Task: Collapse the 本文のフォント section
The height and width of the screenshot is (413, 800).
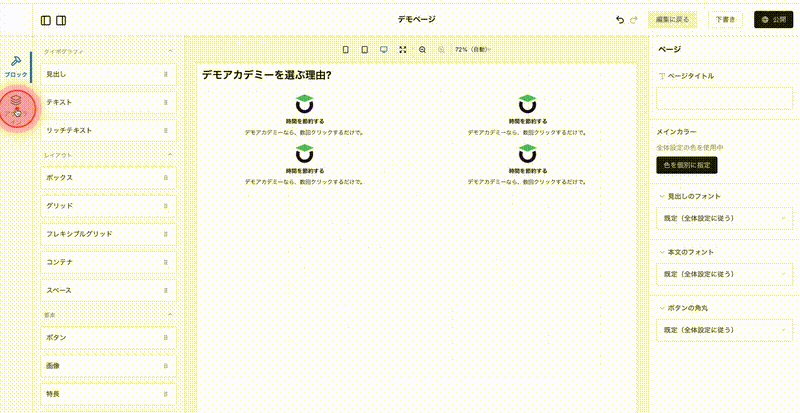Action: [x=662, y=252]
